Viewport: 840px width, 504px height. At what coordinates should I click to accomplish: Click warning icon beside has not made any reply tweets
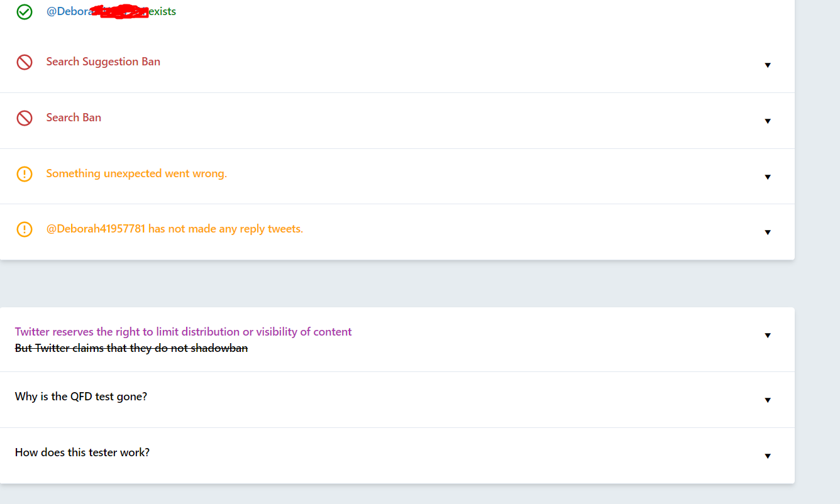(25, 229)
